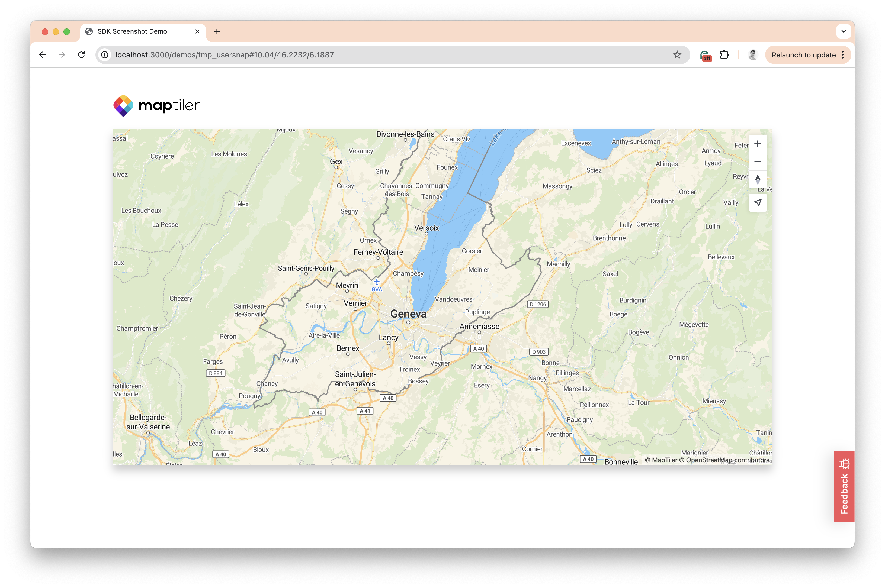Reload the current page
Viewport: 885px width, 588px height.
click(x=81, y=55)
